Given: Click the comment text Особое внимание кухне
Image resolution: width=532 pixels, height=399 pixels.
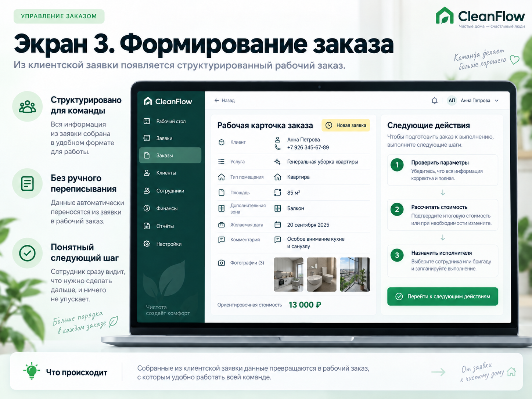Looking at the screenshot, I should (x=316, y=239).
